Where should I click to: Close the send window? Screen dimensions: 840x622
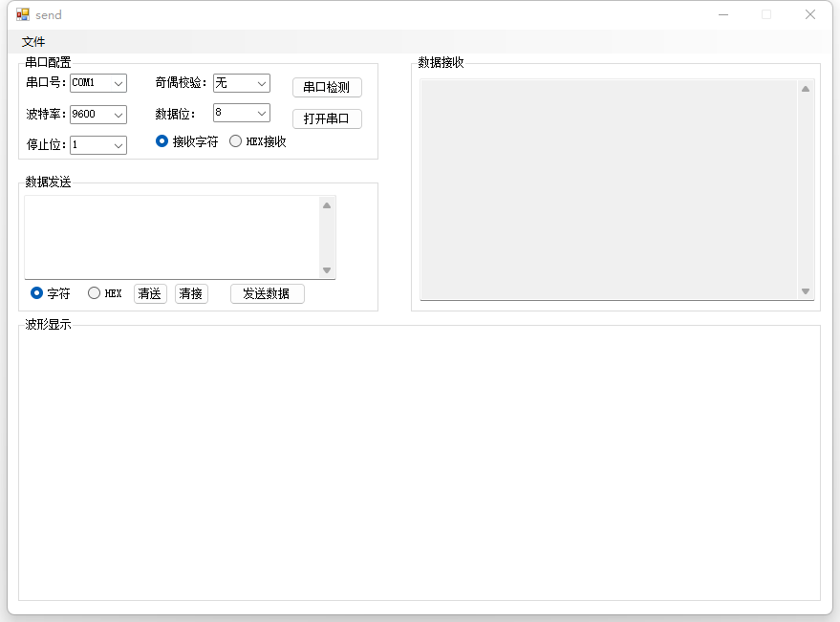pyautogui.click(x=810, y=14)
